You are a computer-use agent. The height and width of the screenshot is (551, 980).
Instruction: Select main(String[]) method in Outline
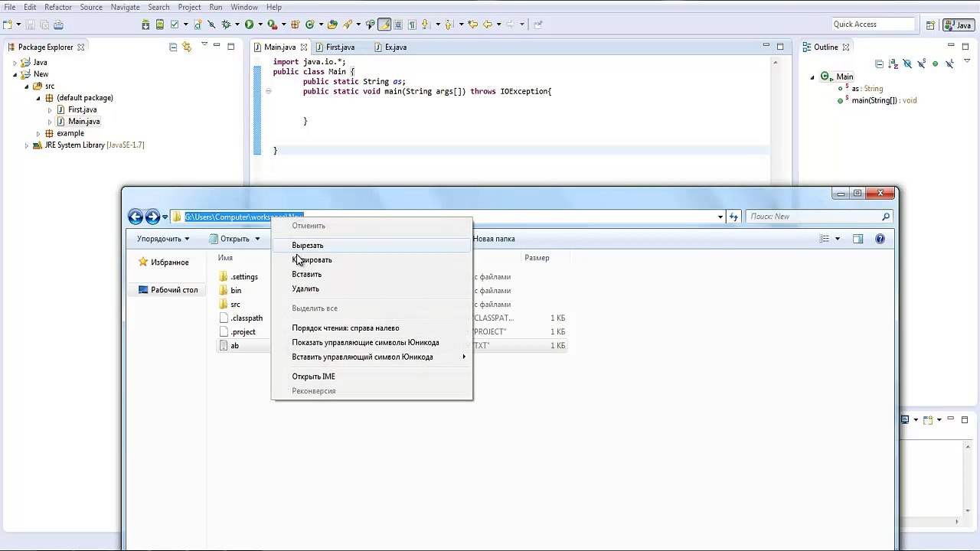pyautogui.click(x=884, y=100)
